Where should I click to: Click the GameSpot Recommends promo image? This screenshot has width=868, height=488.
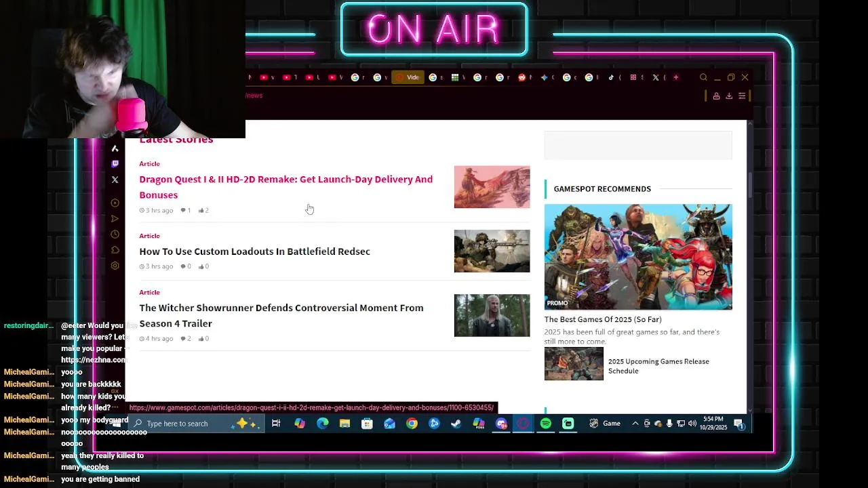tap(638, 257)
